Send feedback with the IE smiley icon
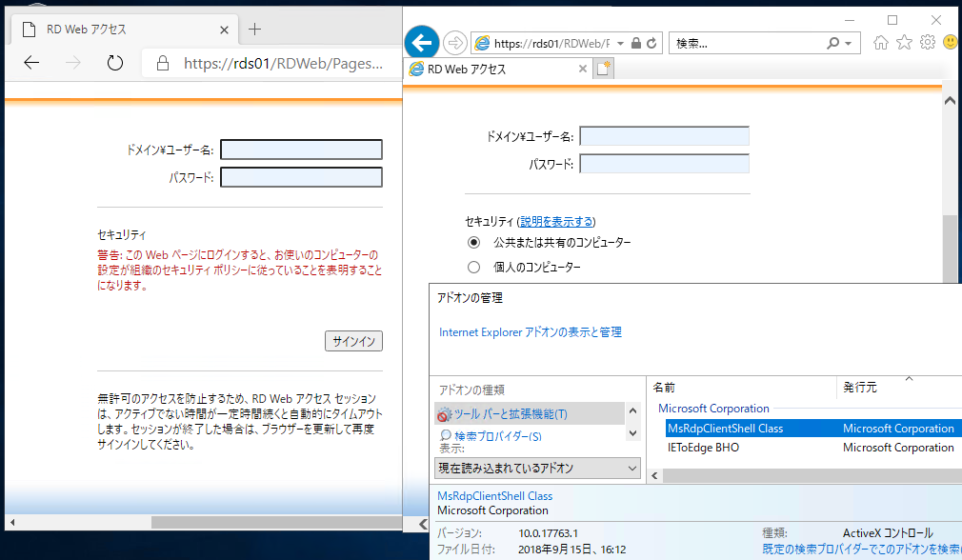 click(951, 42)
